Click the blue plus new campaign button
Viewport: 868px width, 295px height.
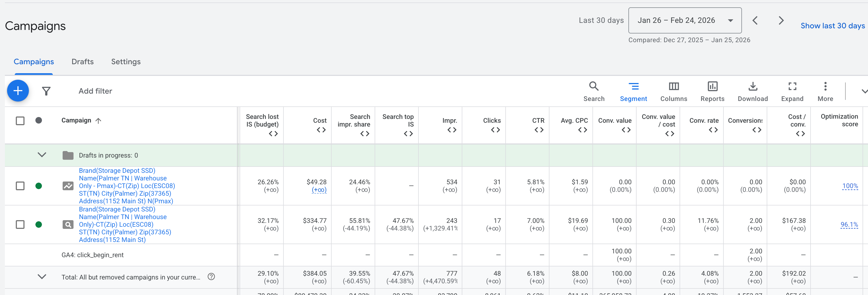point(18,91)
